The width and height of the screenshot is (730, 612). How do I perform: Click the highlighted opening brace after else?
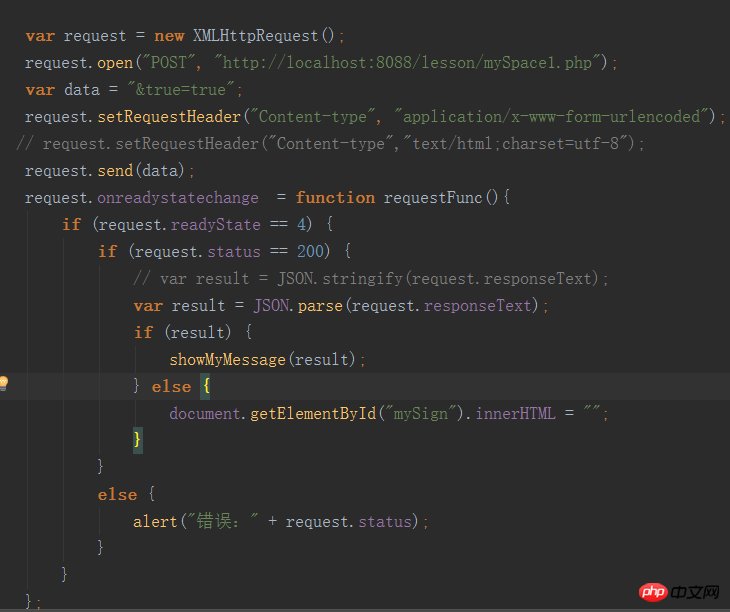point(206,386)
